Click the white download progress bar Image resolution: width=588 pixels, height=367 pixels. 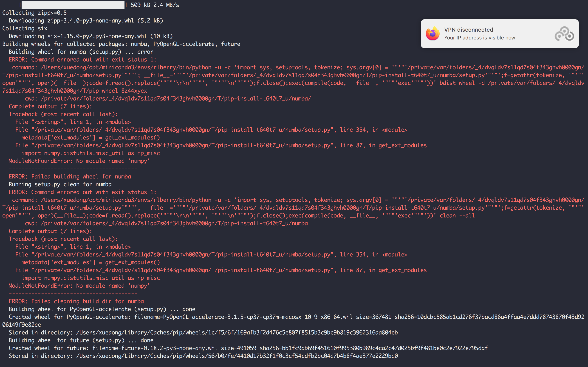pyautogui.click(x=73, y=5)
